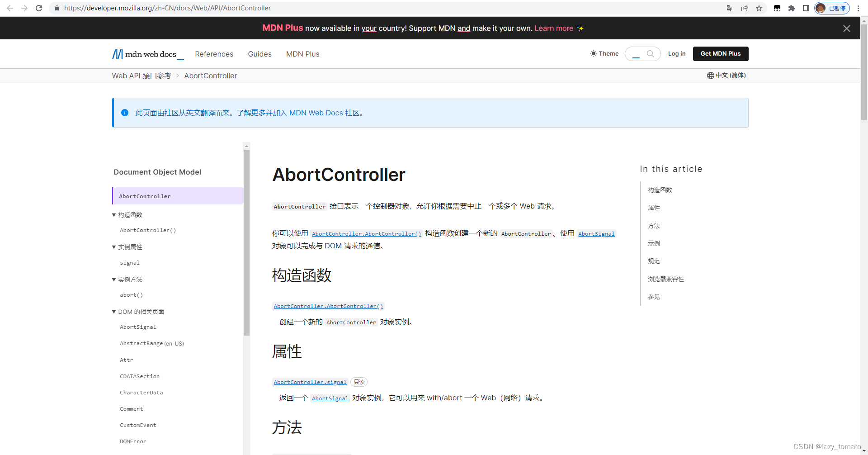868x455 pixels.
Task: Open the Guides menu
Action: 259,54
